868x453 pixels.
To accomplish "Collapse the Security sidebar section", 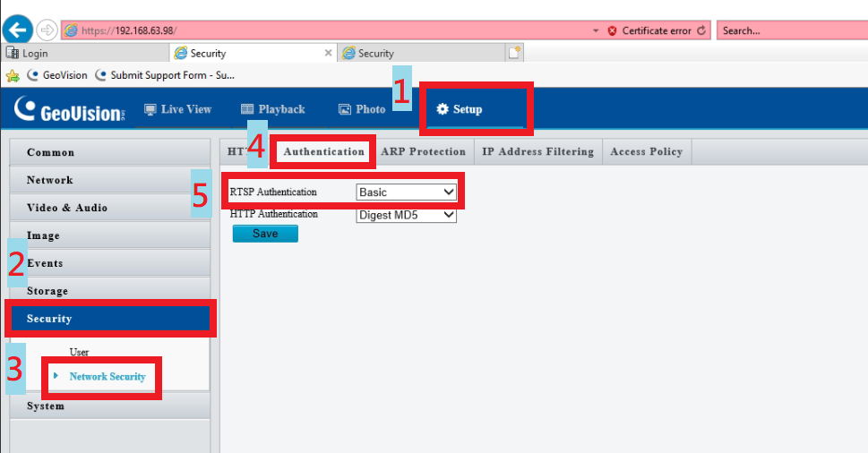I will point(109,319).
